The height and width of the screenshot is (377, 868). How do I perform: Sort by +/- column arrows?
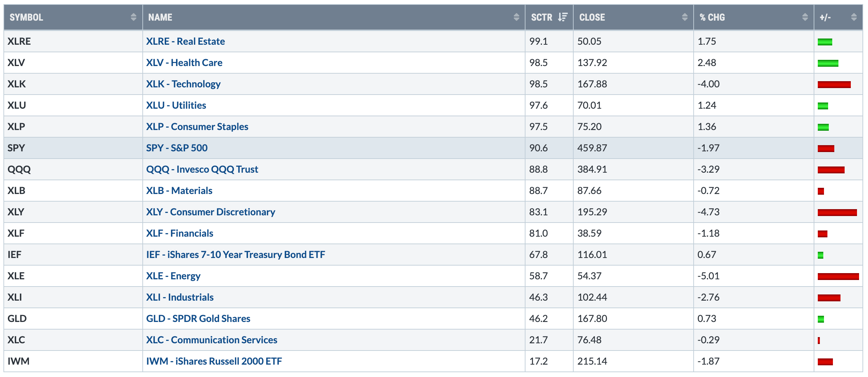(854, 17)
